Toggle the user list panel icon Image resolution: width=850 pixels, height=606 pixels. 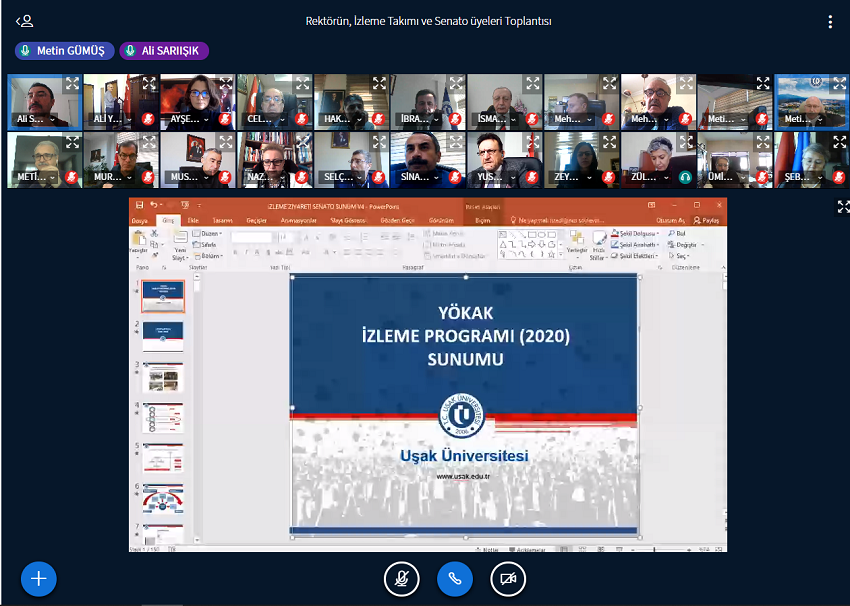(x=24, y=21)
